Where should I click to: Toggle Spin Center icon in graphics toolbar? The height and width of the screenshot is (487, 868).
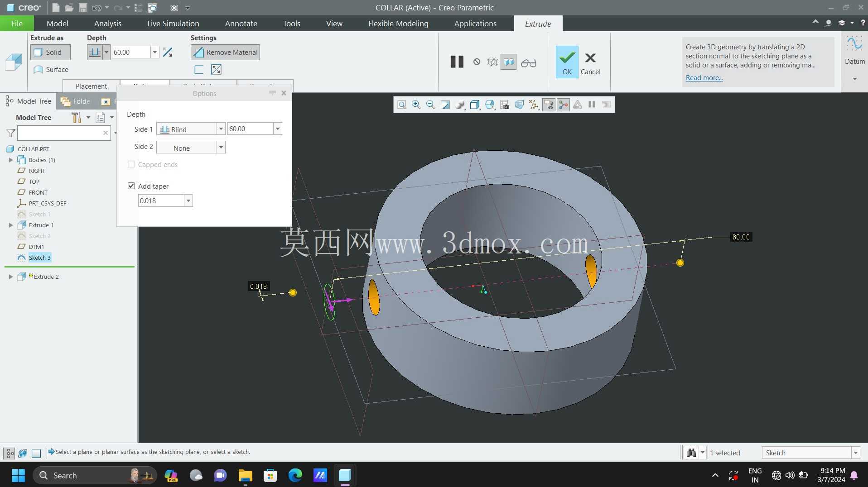click(563, 105)
